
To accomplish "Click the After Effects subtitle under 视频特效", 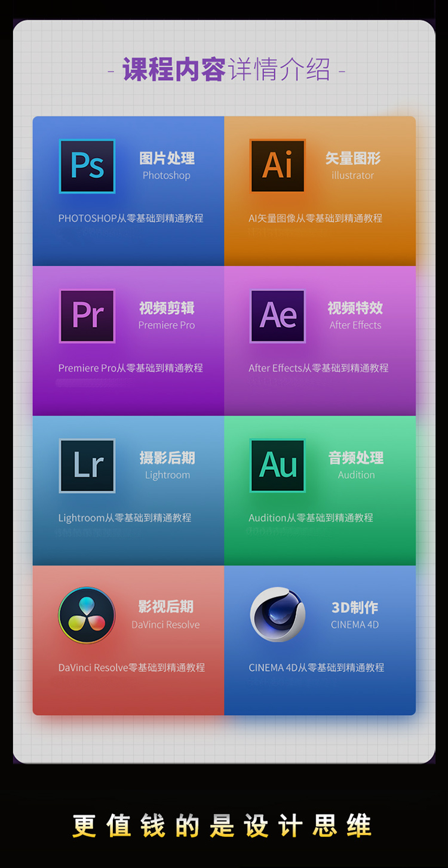I will pyautogui.click(x=355, y=325).
